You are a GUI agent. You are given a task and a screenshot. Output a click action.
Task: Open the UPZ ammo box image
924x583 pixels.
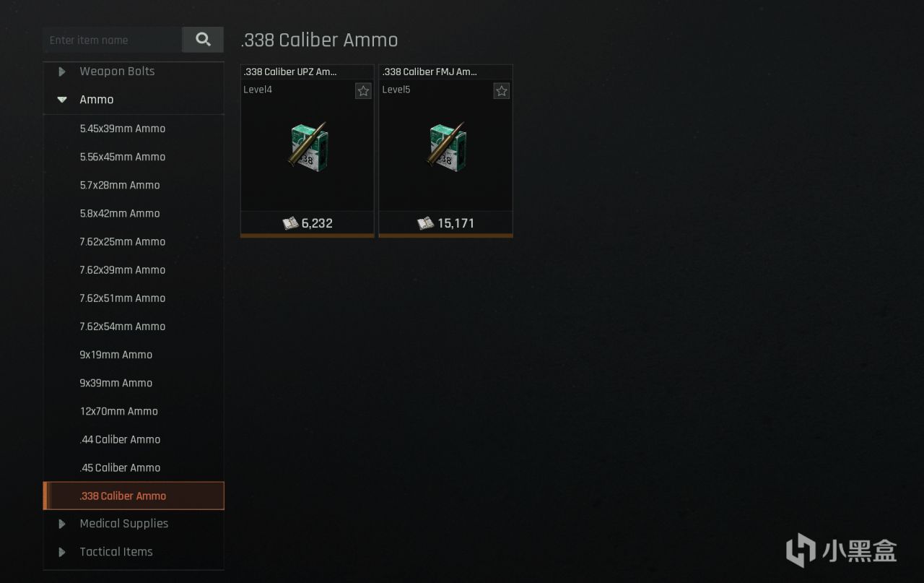308,145
